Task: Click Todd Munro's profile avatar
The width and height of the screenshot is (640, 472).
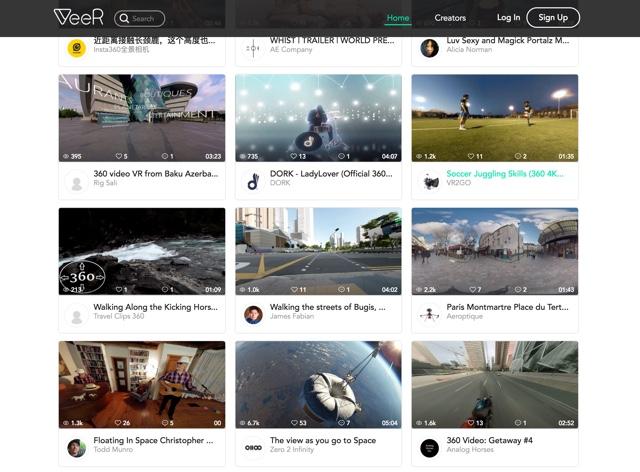Action: coord(77,447)
